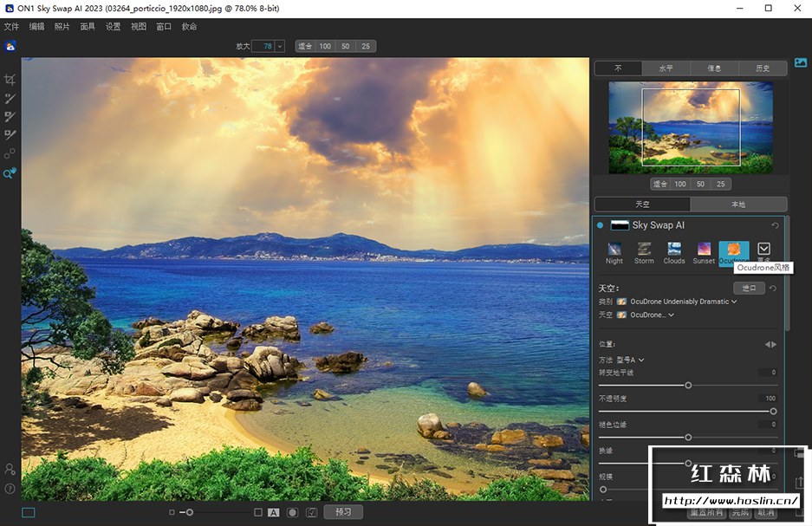Toggle the A compare view button
Image resolution: width=812 pixels, height=526 pixels.
tap(274, 513)
